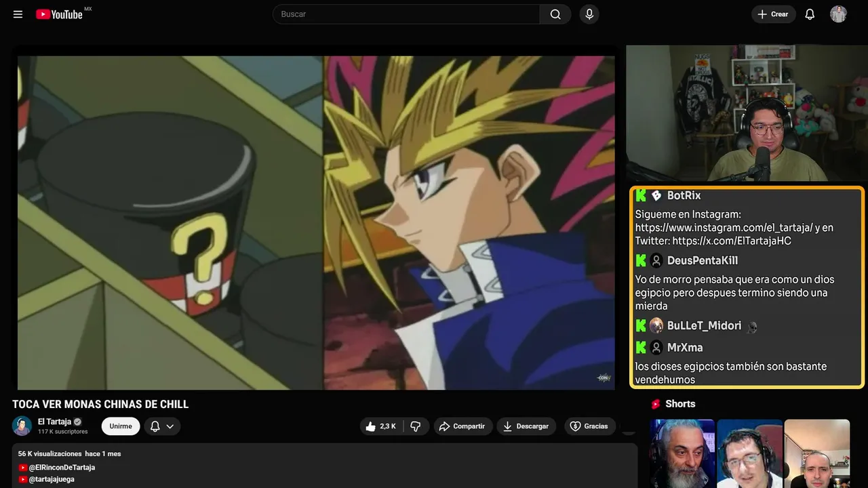Open the Short showing a gray-bearded man
This screenshot has height=488, width=868.
click(x=682, y=453)
